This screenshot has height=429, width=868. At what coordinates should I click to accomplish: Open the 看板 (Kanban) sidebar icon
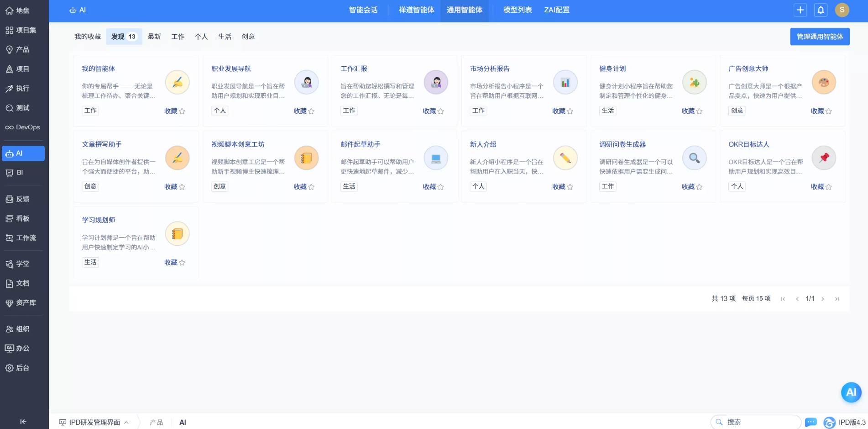click(x=21, y=218)
